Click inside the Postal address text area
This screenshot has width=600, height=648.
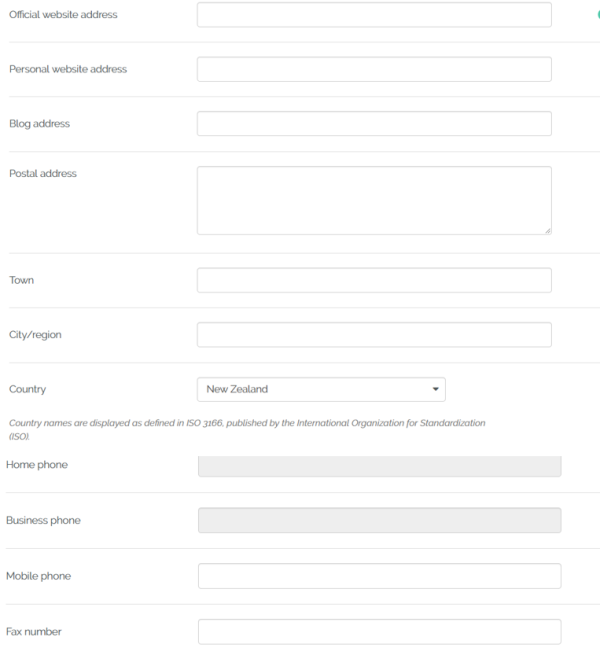tap(374, 200)
